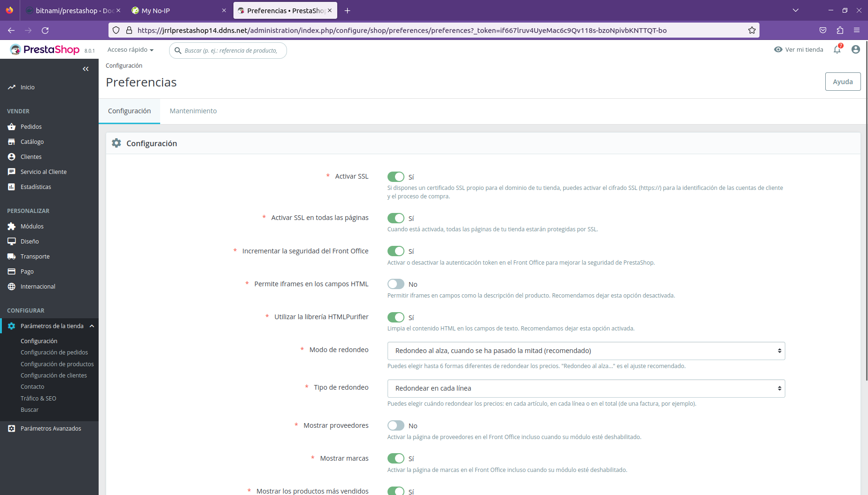Click the Parámetros Avanzados settings icon
The width and height of the screenshot is (868, 495).
click(12, 428)
